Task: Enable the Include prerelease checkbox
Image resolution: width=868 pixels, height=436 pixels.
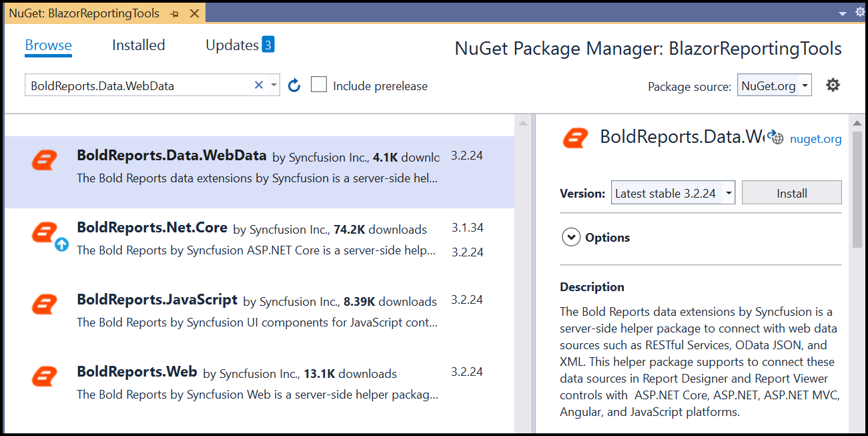Action: click(x=319, y=85)
